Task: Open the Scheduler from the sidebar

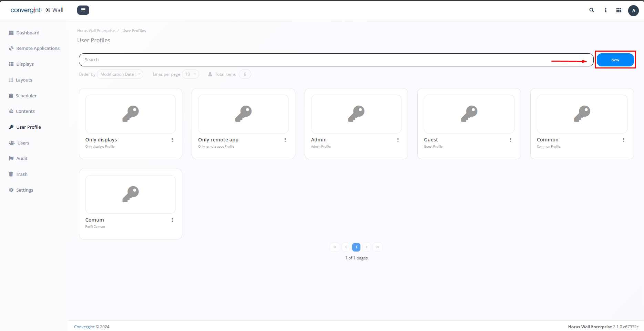Action: click(26, 96)
